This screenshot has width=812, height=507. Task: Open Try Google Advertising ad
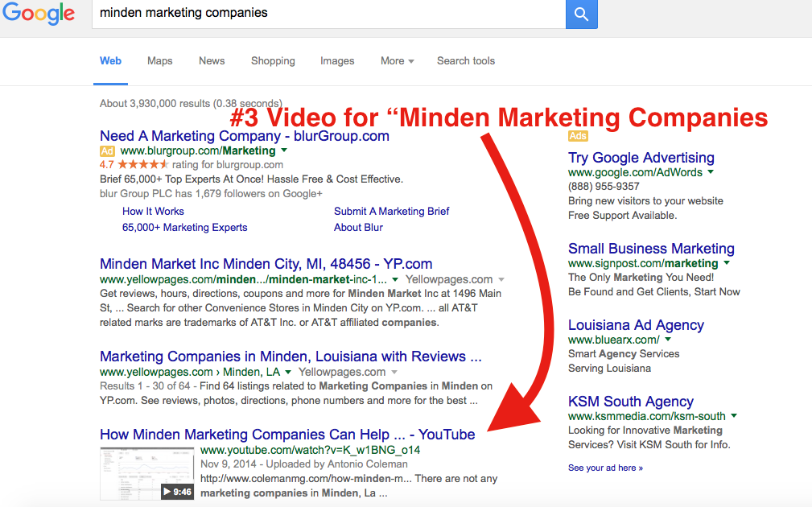tap(641, 158)
